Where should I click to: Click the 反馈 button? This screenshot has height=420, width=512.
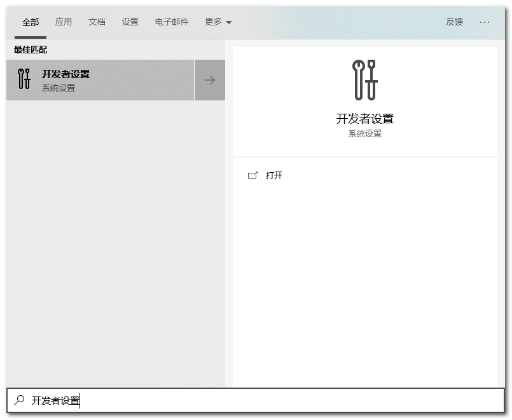coord(454,22)
